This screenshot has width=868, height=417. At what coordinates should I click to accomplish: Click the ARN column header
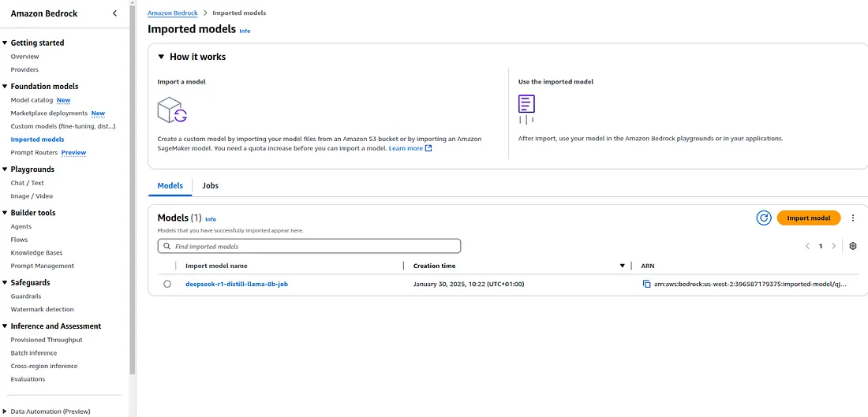(648, 266)
